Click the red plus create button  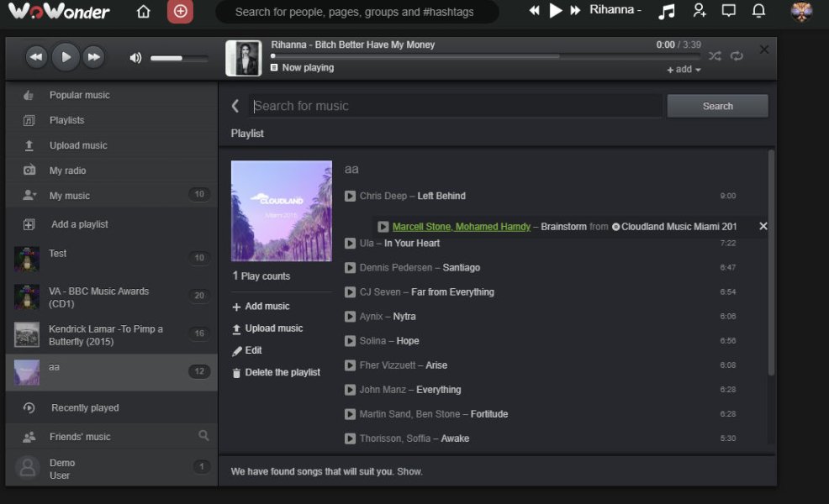[179, 12]
